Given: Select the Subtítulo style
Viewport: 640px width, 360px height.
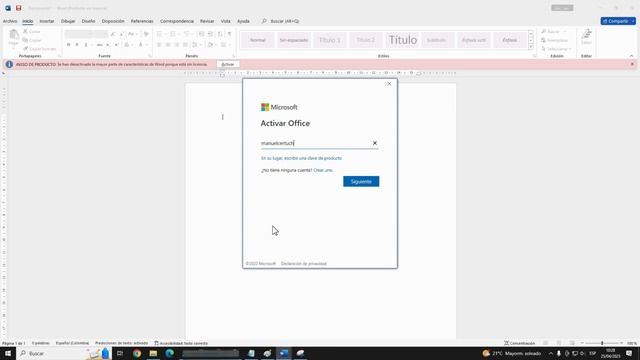Looking at the screenshot, I should pos(436,40).
